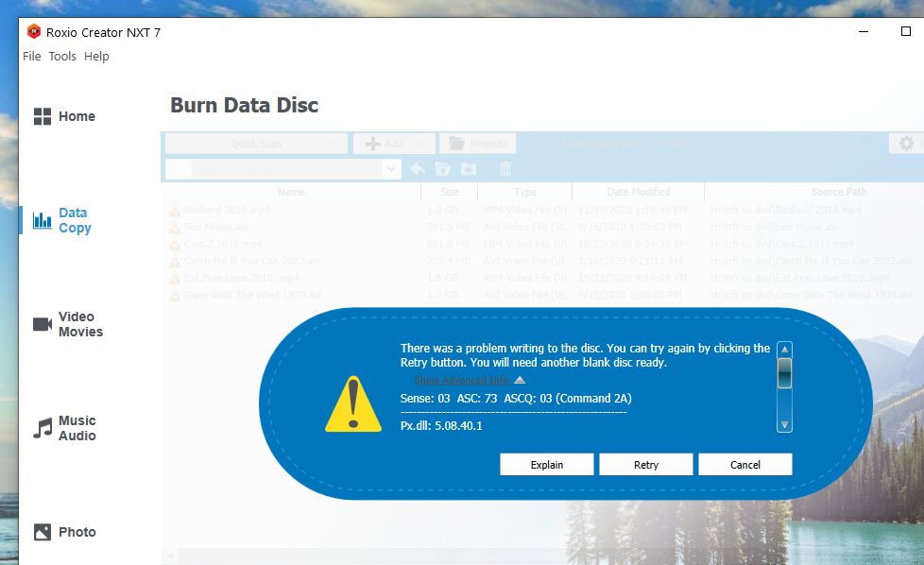Click the Roxio app logo in title bar

[34, 32]
